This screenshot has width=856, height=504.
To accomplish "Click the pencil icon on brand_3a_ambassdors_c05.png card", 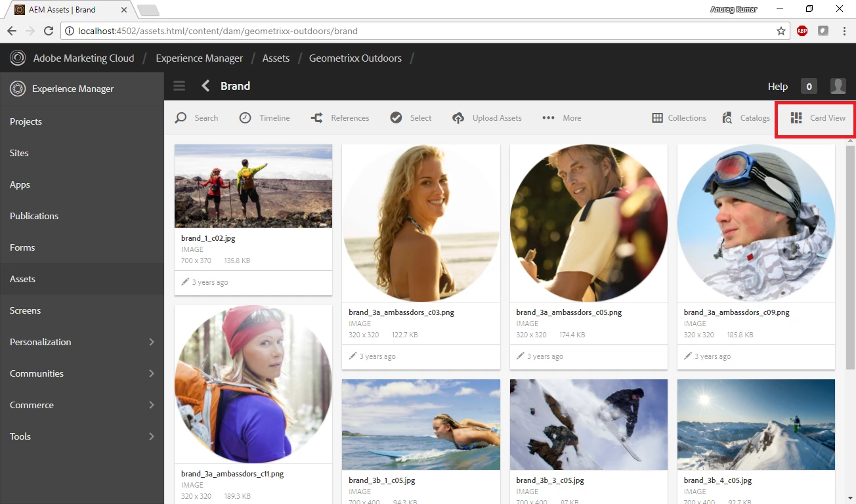I will pos(521,356).
